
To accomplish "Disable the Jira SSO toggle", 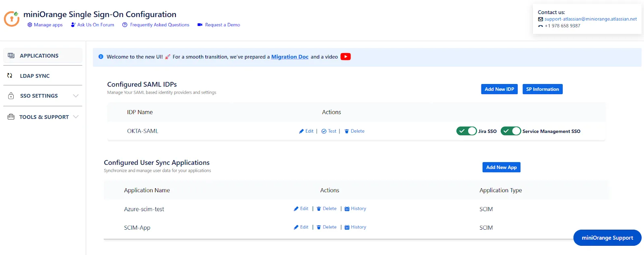I will point(466,131).
